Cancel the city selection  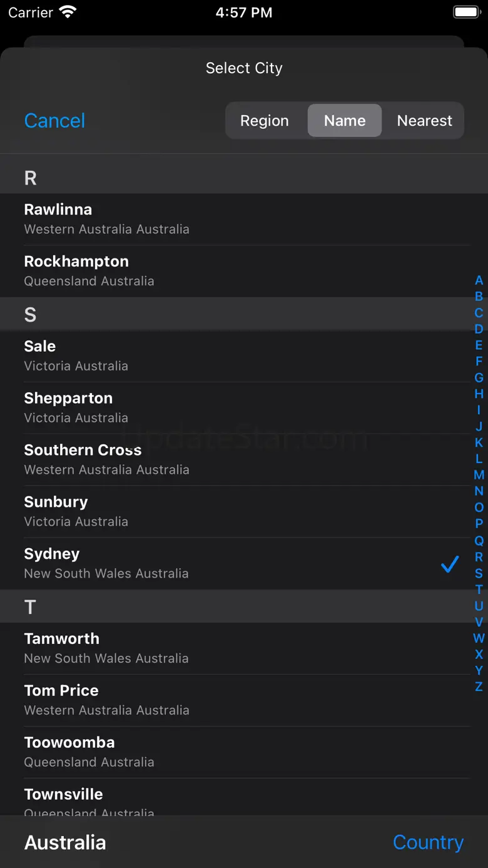coord(54,120)
